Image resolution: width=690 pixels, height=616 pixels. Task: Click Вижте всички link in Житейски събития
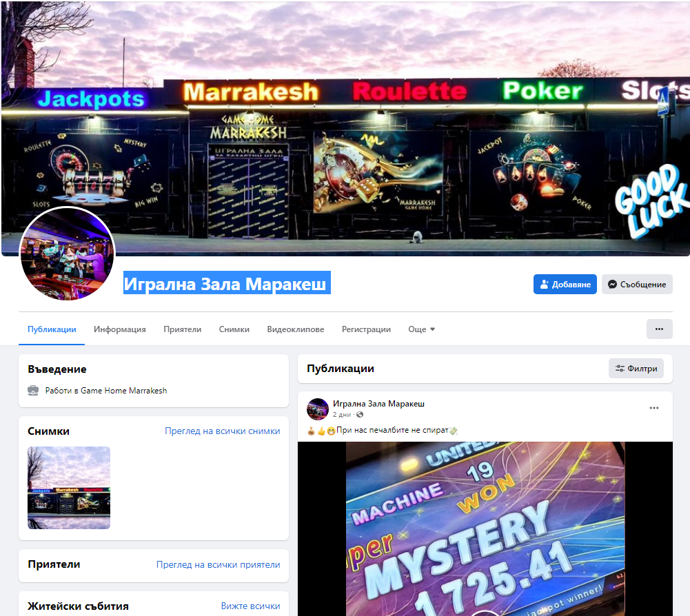[250, 606]
